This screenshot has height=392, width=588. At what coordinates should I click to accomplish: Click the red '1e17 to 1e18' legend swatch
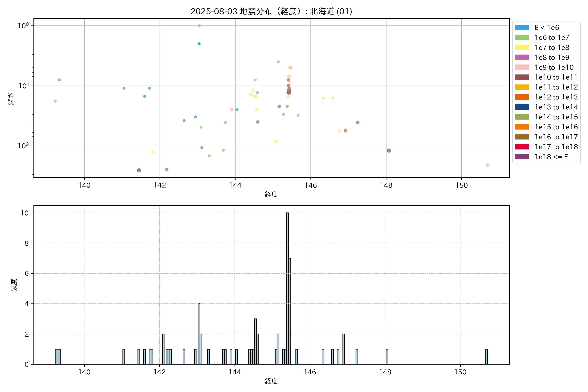pyautogui.click(x=522, y=147)
